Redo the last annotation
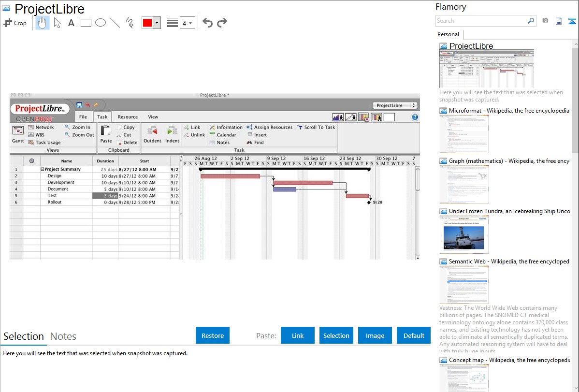The width and height of the screenshot is (579, 392). [x=222, y=23]
